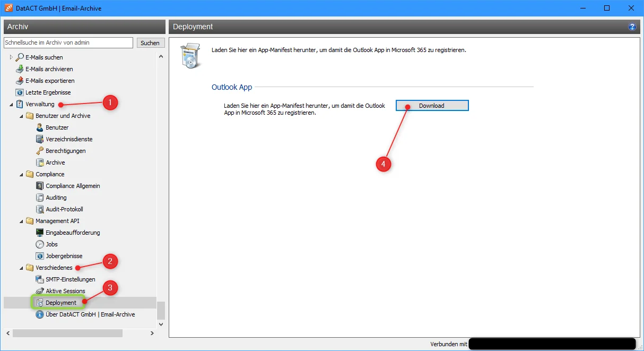Viewport: 644px width, 351px height.
Task: Click the Verzeichnisdienste icon
Action: tap(40, 139)
